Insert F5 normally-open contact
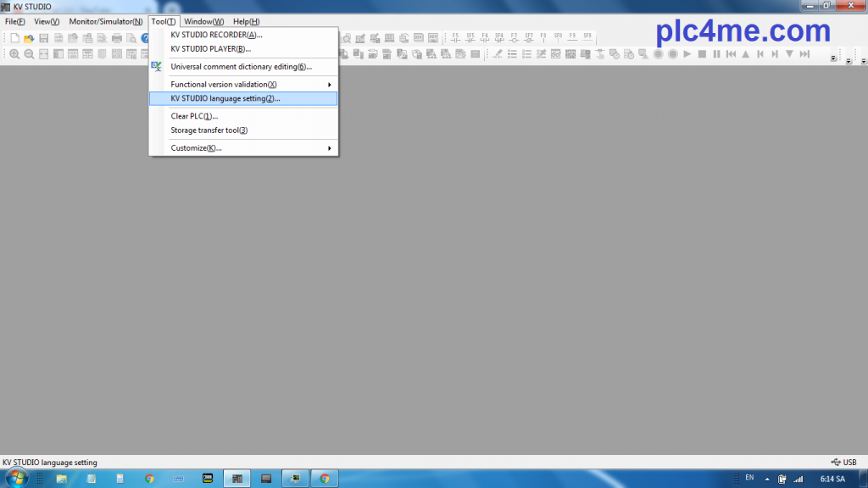 (455, 37)
